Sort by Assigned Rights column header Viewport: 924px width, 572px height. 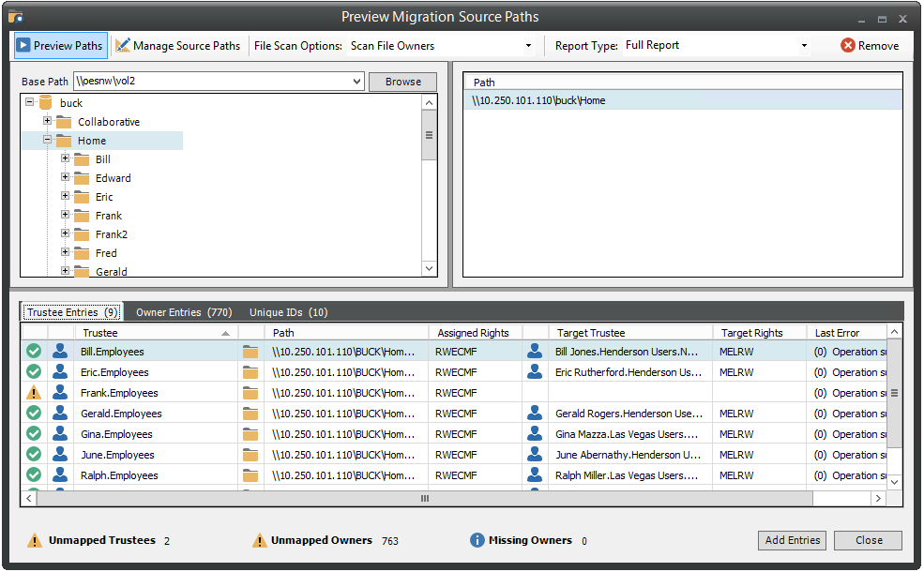point(475,333)
